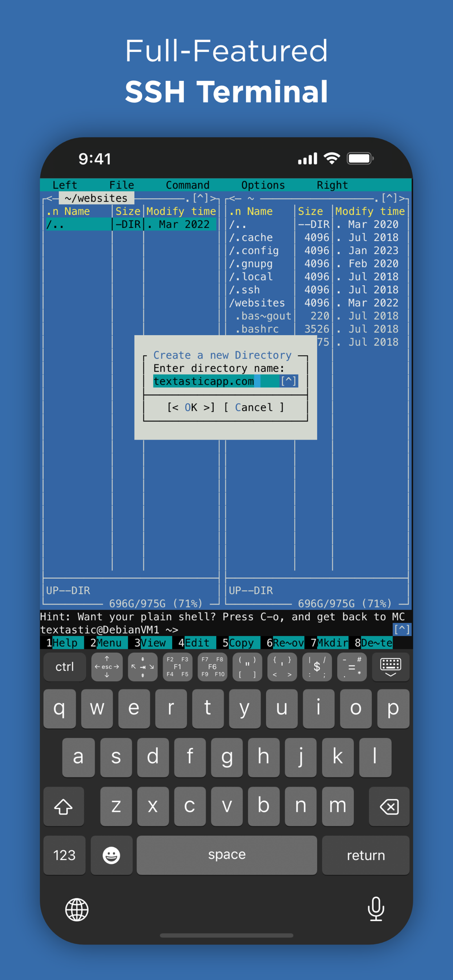Click the ~/websites path title
Screen dimensions: 453x980
[x=96, y=198]
